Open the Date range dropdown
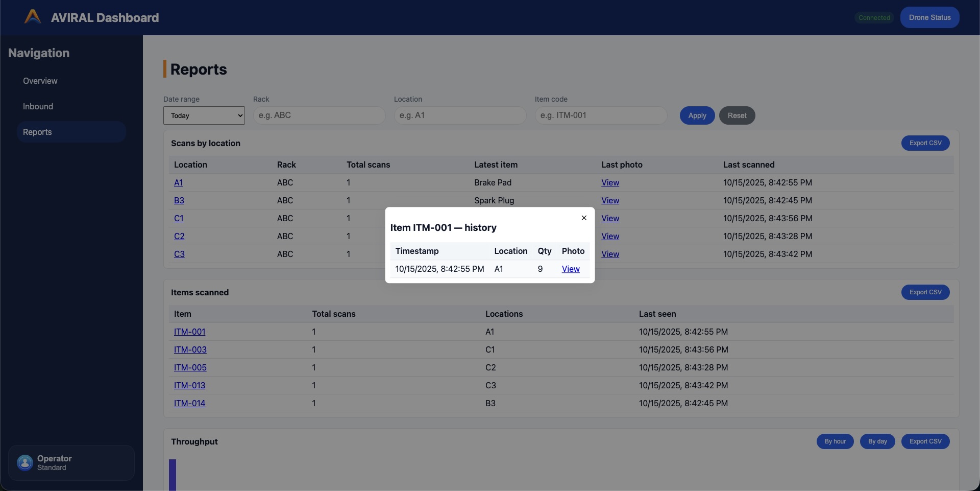Viewport: 980px width, 491px height. click(x=204, y=115)
